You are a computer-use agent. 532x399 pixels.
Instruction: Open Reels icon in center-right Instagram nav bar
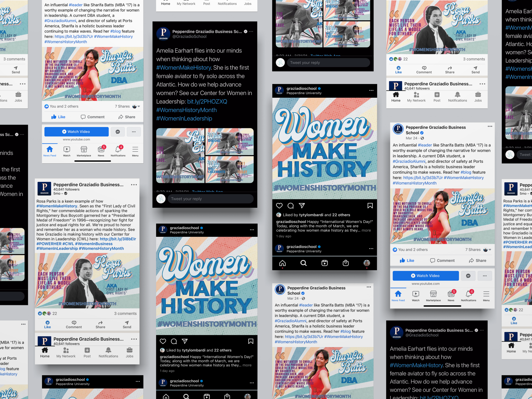click(x=325, y=263)
